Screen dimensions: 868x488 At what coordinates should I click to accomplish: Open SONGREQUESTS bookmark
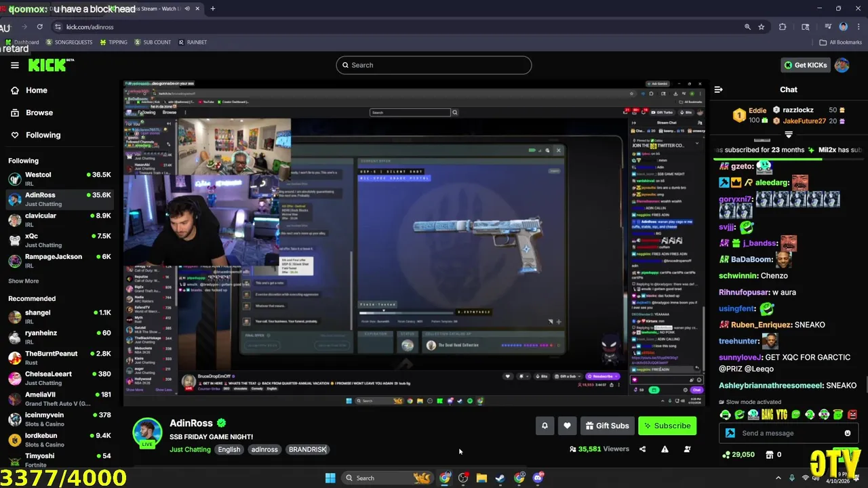pyautogui.click(x=68, y=42)
